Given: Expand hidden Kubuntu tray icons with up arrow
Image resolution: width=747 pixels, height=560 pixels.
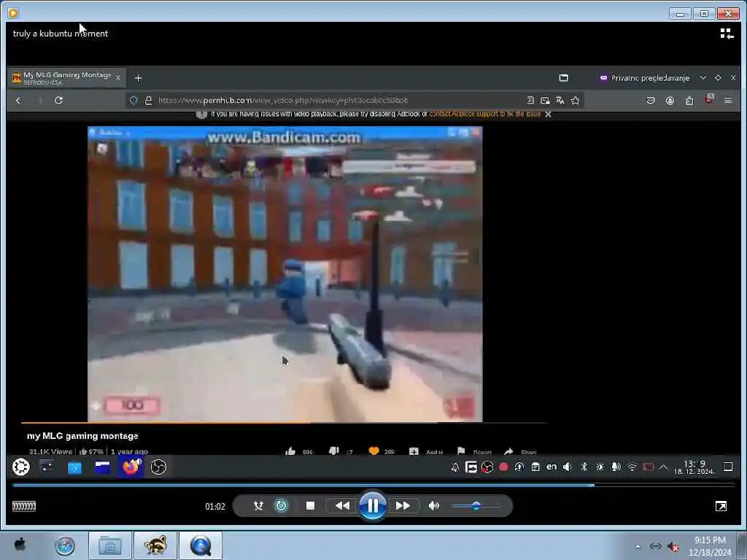Looking at the screenshot, I should 664,467.
